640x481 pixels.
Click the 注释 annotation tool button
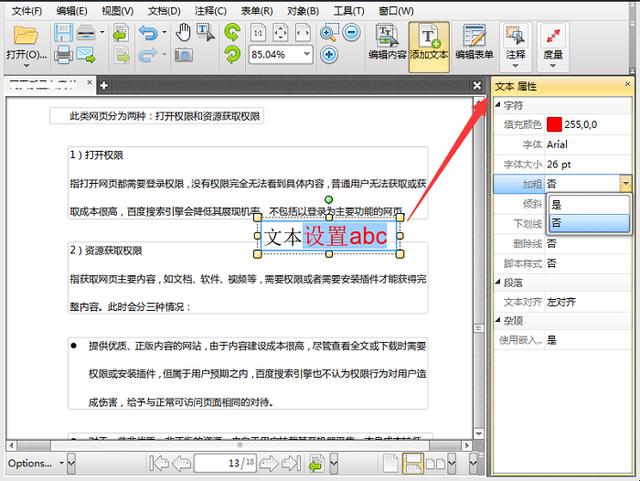coord(515,46)
